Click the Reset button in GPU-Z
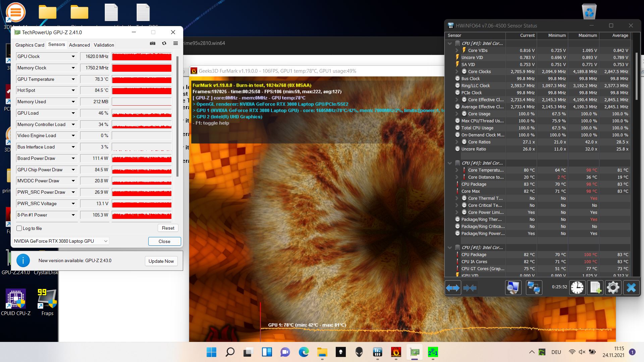The width and height of the screenshot is (644, 362). click(x=168, y=228)
